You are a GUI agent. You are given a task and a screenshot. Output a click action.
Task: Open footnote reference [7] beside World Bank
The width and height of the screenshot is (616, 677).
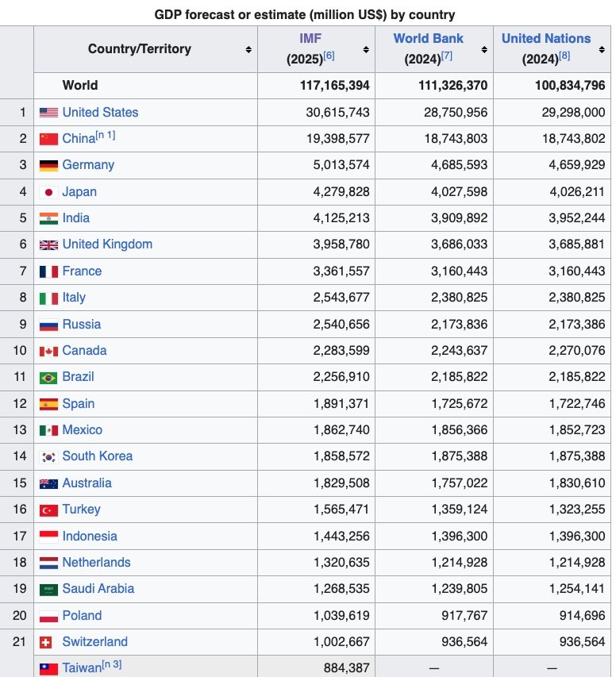click(x=447, y=56)
